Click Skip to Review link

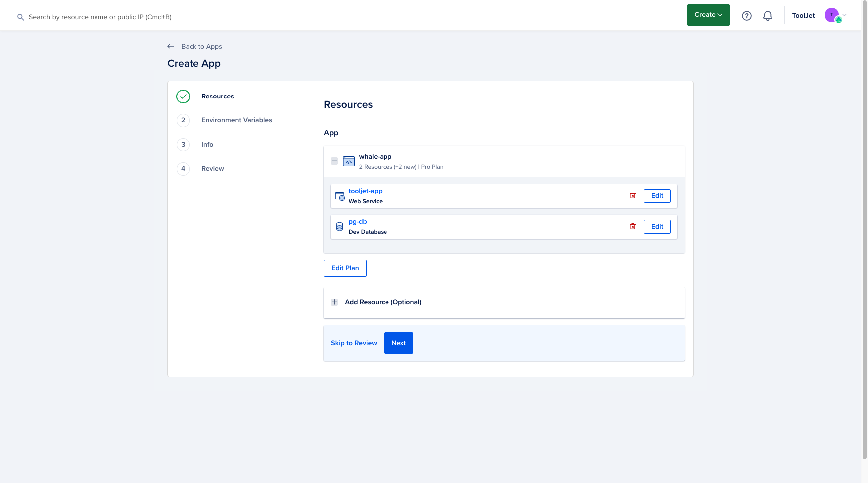pyautogui.click(x=354, y=343)
